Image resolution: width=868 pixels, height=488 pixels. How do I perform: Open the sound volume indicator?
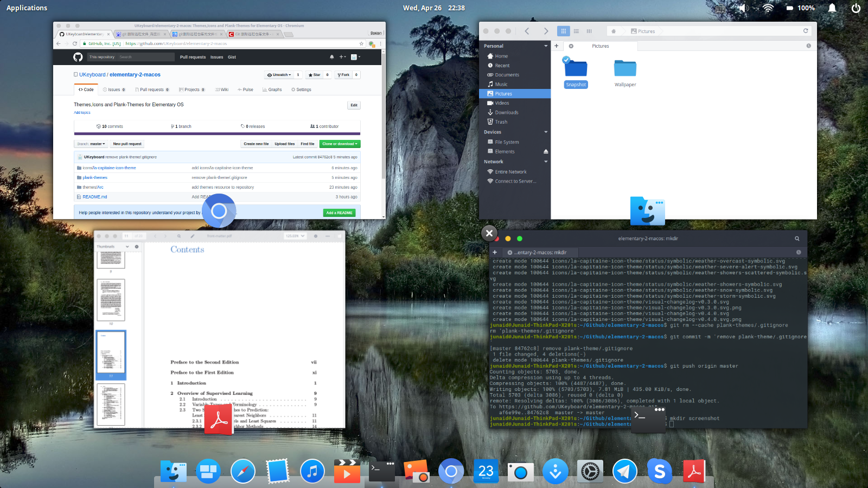743,8
